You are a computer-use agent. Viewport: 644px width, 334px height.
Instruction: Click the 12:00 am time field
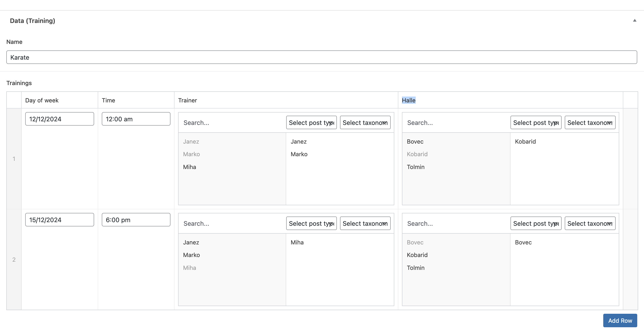[136, 119]
